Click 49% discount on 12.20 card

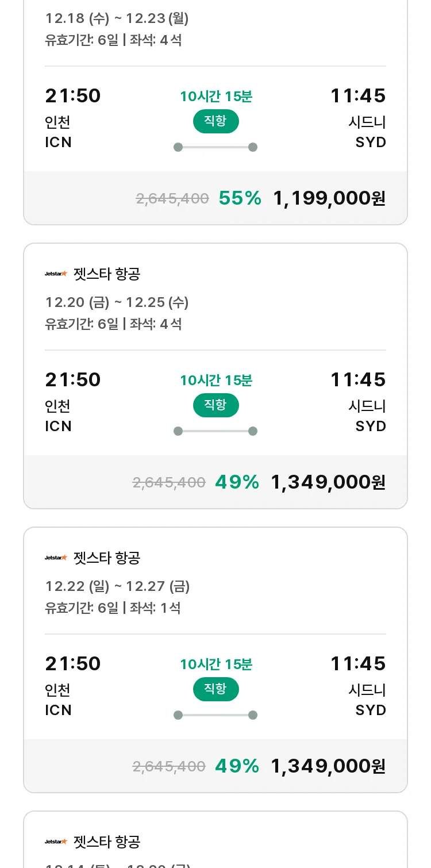click(237, 482)
